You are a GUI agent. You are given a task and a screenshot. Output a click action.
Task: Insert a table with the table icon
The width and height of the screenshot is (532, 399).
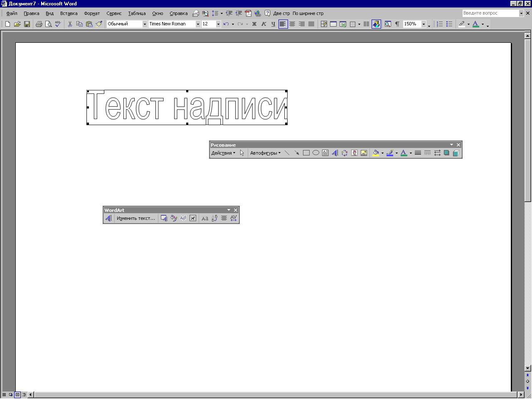tap(333, 24)
